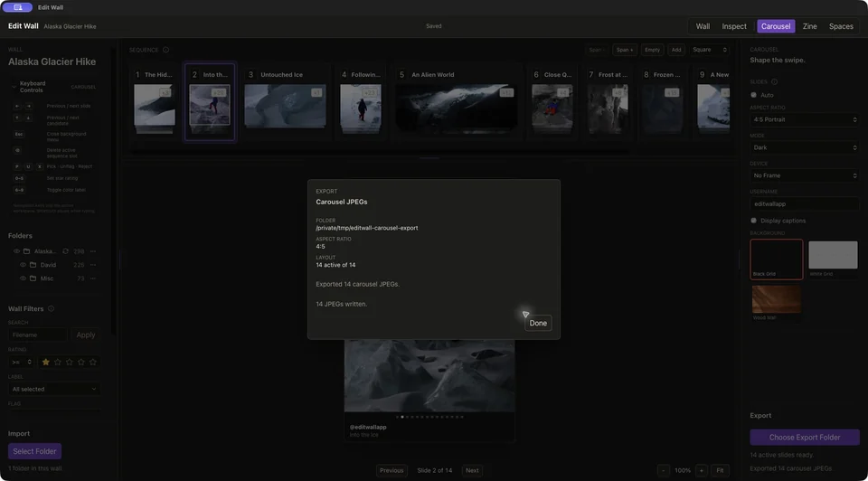The image size is (868, 481).
Task: Click the Sequence info icon
Action: (x=165, y=50)
